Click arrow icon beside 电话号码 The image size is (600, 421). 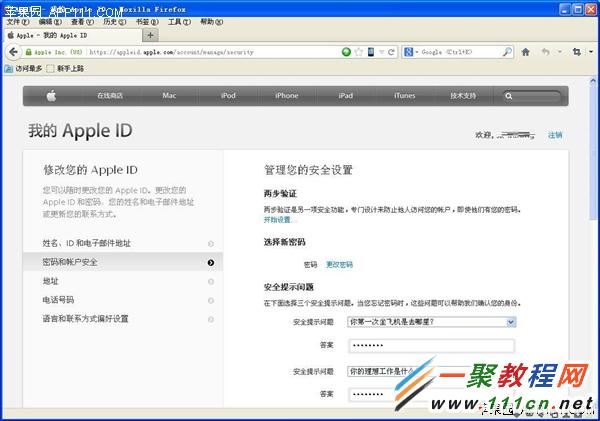click(x=211, y=300)
